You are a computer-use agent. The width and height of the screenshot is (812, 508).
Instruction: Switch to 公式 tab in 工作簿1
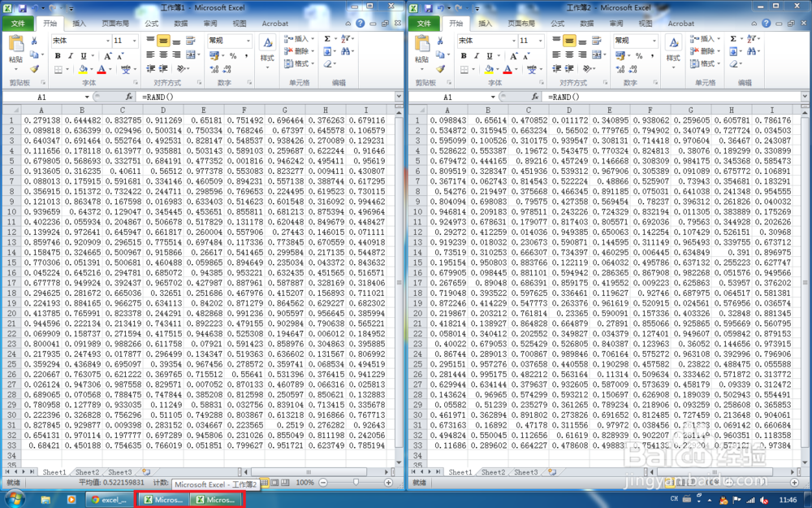coord(152,24)
